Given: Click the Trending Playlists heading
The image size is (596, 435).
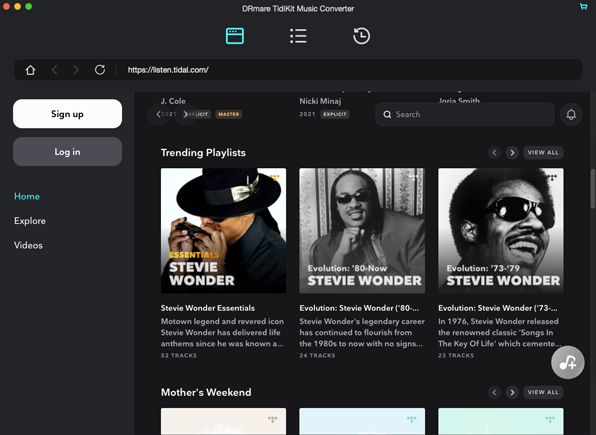Looking at the screenshot, I should point(203,153).
